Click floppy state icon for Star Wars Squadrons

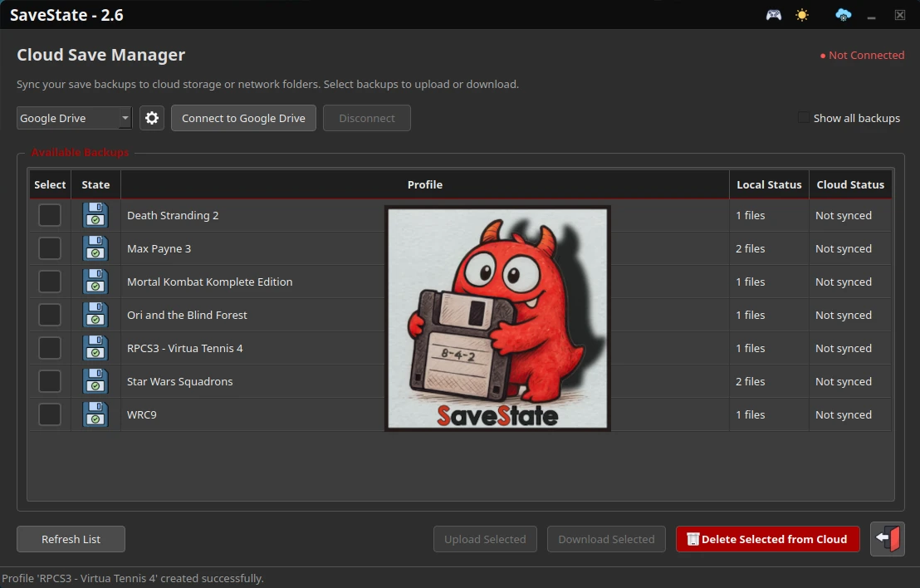tap(95, 381)
